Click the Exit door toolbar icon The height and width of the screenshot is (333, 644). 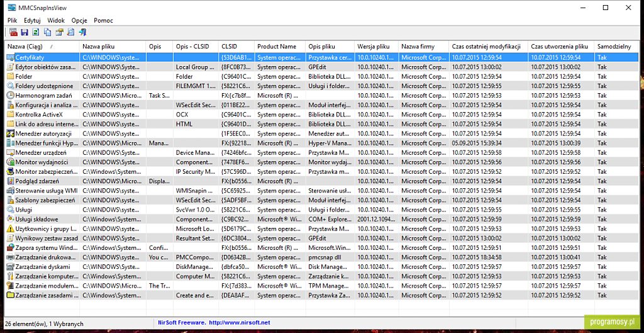pos(82,33)
